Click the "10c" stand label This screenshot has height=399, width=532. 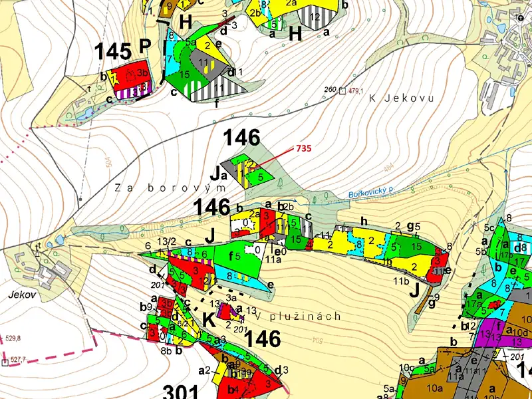click(x=406, y=367)
